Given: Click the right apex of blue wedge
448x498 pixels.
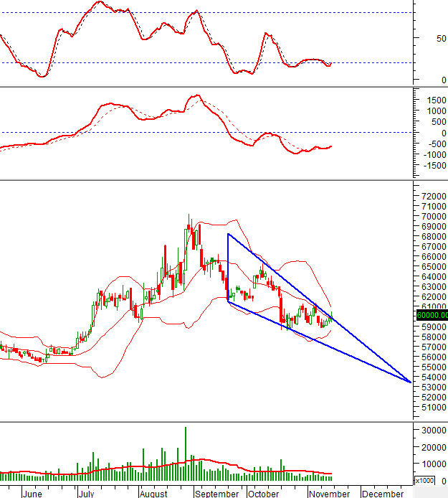Looking at the screenshot, I should (x=411, y=382).
